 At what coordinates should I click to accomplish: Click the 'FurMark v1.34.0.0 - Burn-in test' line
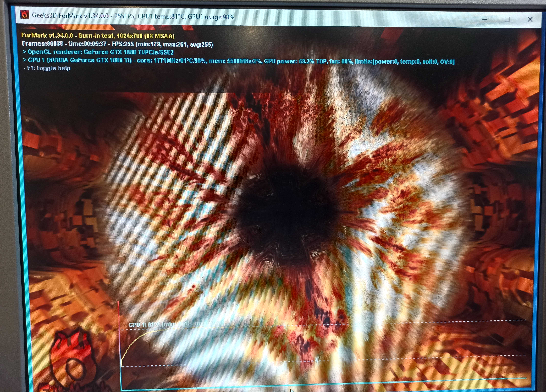[98, 36]
